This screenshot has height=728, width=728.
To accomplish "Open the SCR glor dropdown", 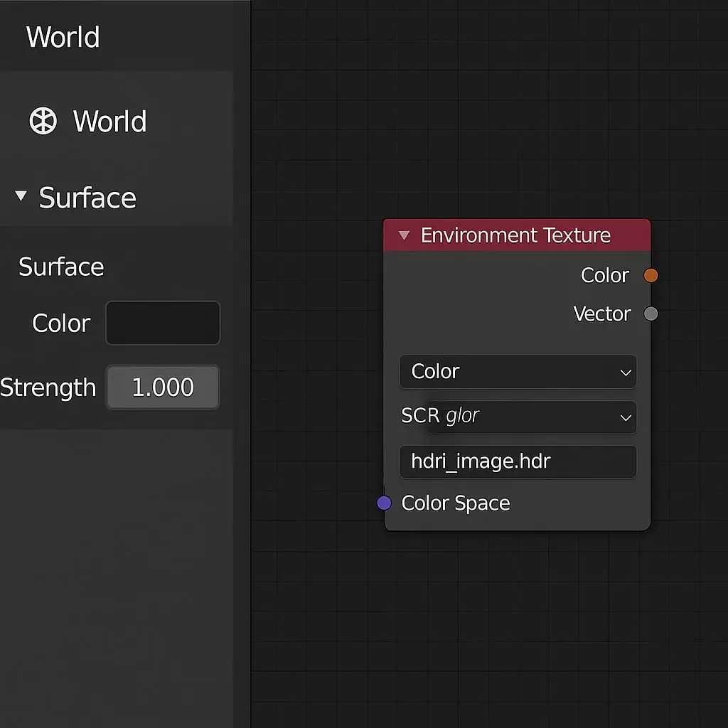I will point(518,417).
